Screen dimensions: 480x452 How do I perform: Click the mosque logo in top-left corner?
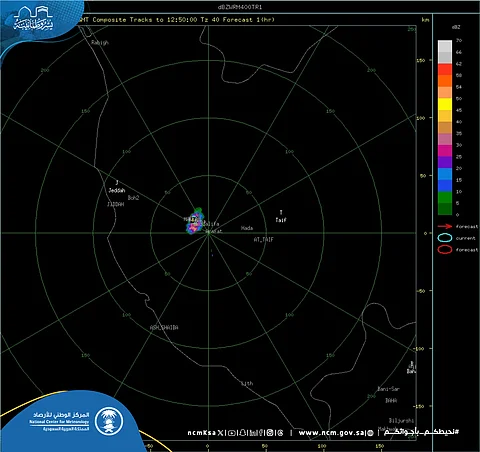click(x=33, y=18)
